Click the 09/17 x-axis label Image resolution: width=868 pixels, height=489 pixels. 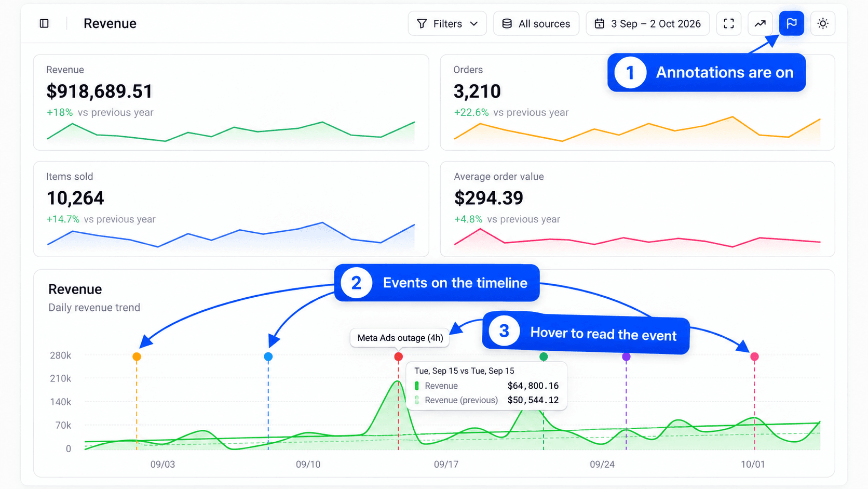pos(446,464)
